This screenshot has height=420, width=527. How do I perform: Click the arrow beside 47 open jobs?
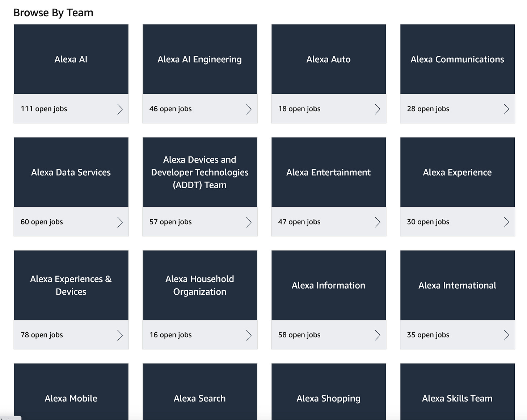(378, 222)
